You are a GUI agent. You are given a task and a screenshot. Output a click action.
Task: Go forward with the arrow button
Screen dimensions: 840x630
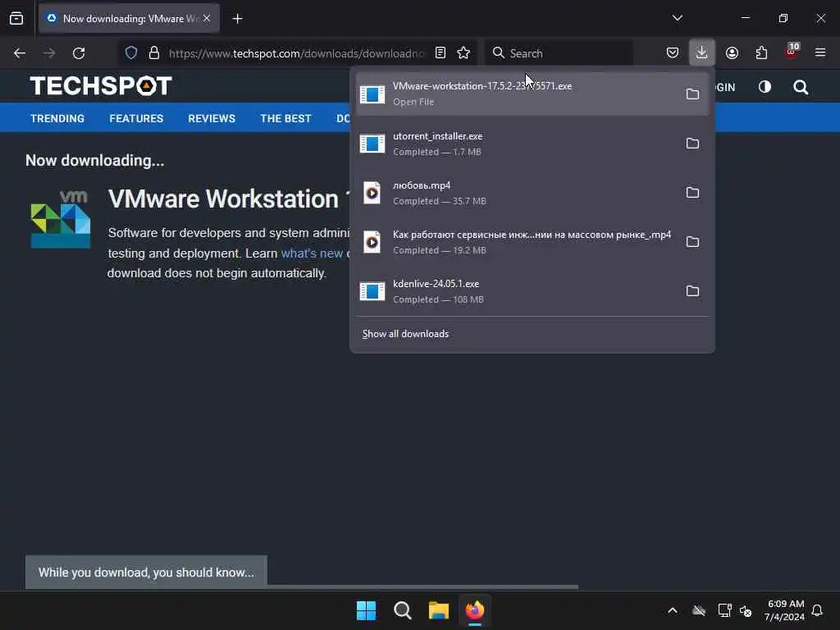coord(49,53)
